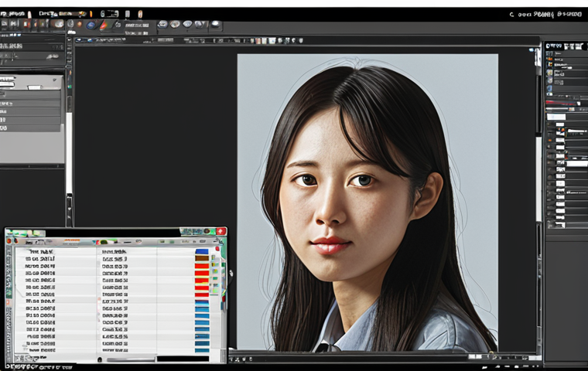
Task: Select the red pennant-shaped icon in top toolbar
Action: 104,25
